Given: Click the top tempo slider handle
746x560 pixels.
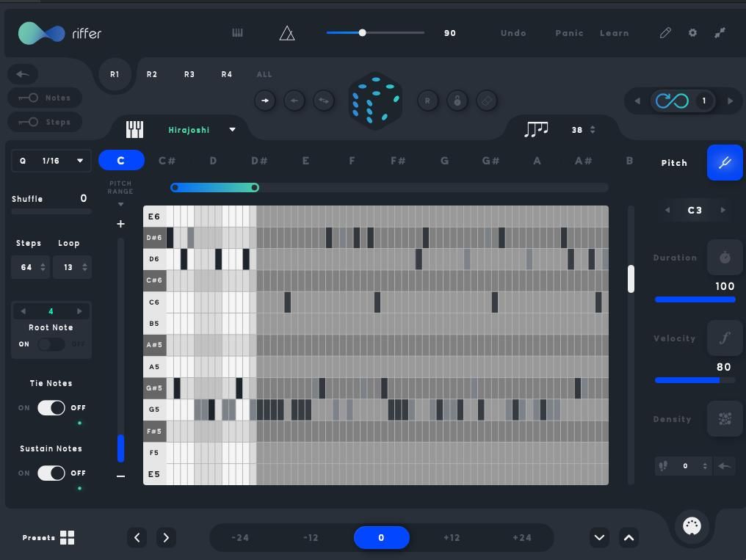Looking at the screenshot, I should tap(362, 33).
